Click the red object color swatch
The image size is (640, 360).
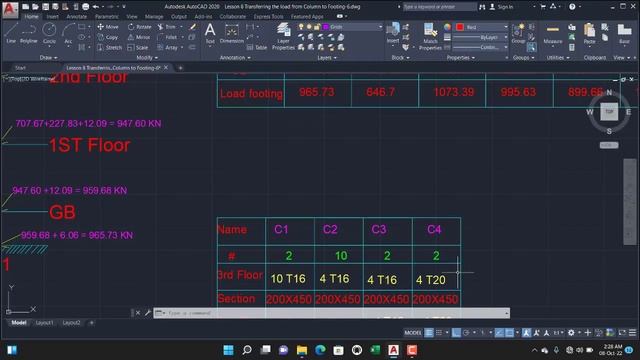tap(460, 27)
